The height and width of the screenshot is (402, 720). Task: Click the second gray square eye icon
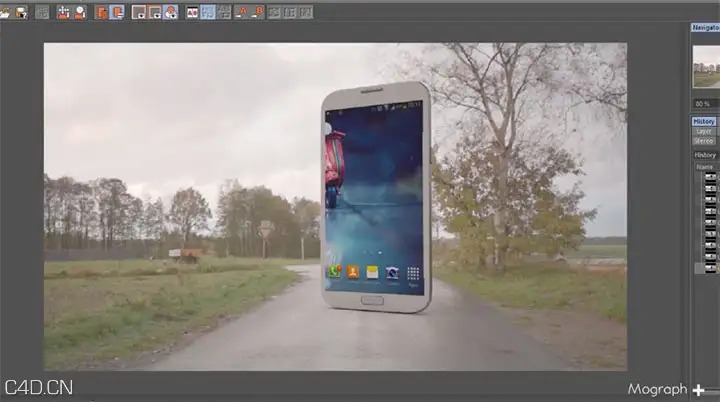(155, 12)
